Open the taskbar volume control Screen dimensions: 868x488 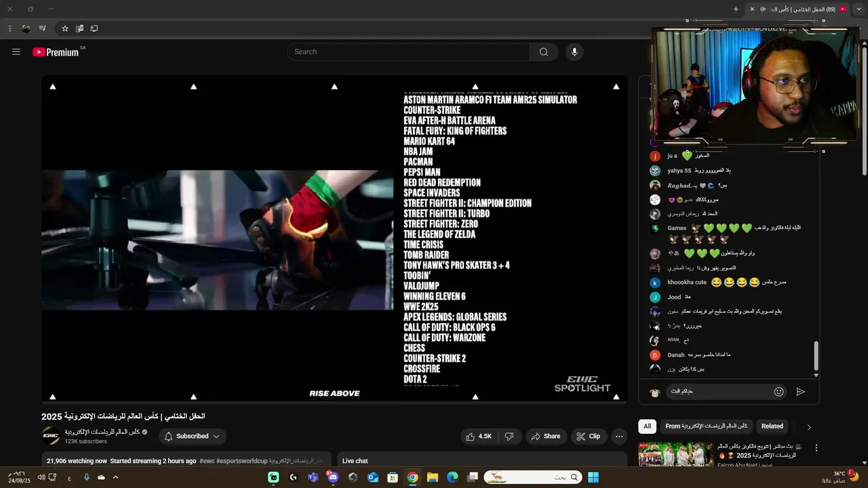(41, 477)
